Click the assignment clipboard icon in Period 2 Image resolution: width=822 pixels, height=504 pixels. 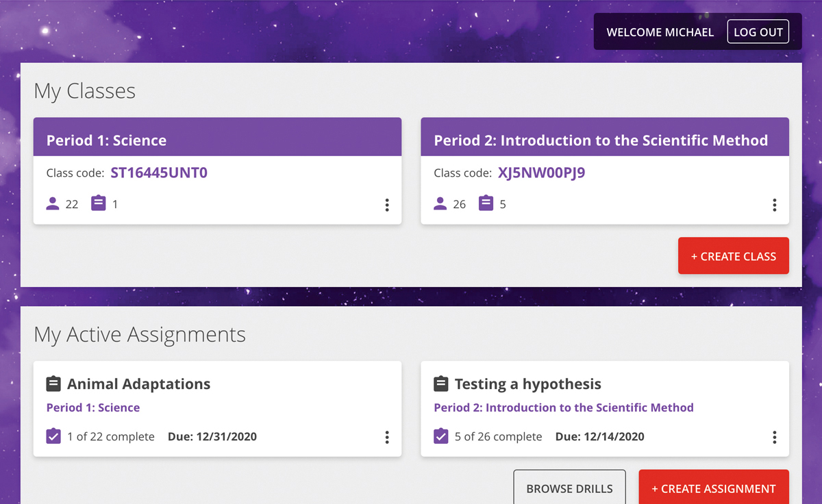tap(486, 203)
